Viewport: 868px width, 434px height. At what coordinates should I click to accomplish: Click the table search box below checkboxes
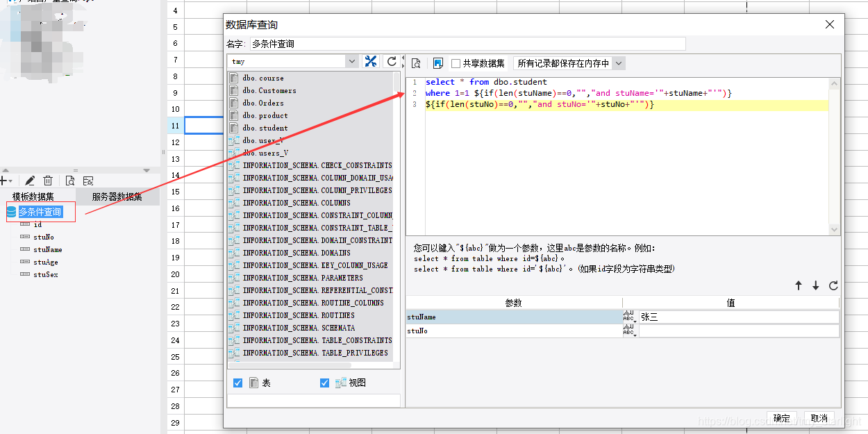tap(313, 401)
